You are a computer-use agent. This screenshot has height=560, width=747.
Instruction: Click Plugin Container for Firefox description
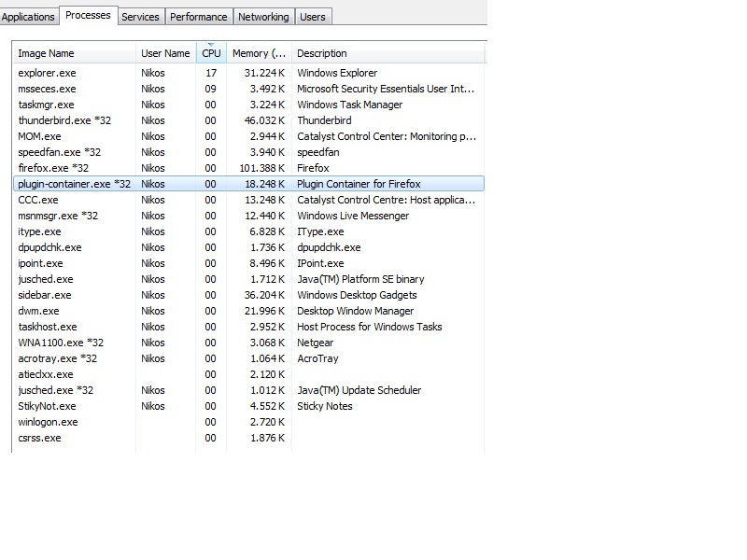click(x=359, y=184)
